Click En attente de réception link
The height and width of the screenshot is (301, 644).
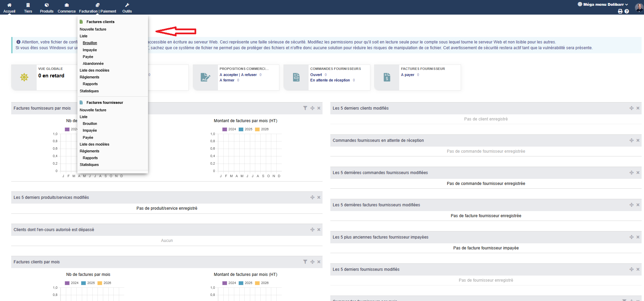point(330,80)
